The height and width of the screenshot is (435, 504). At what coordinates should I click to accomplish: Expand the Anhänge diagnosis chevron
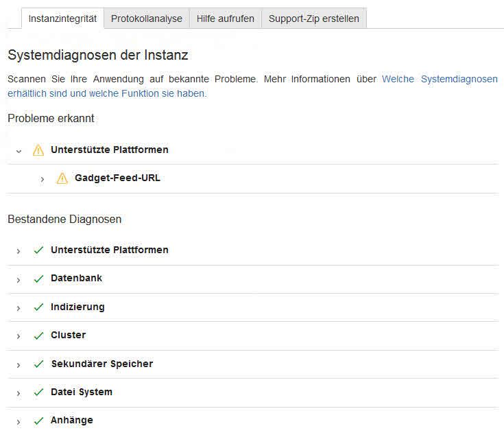(x=19, y=421)
